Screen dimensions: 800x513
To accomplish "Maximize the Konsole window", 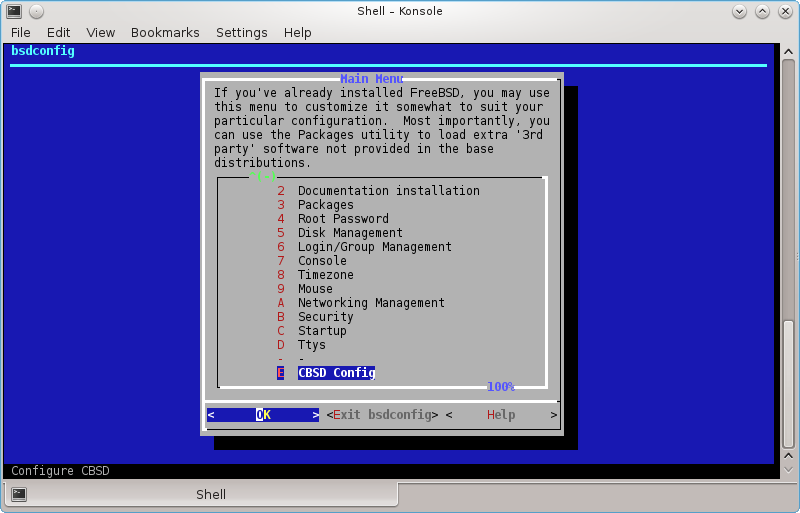I will [x=762, y=11].
